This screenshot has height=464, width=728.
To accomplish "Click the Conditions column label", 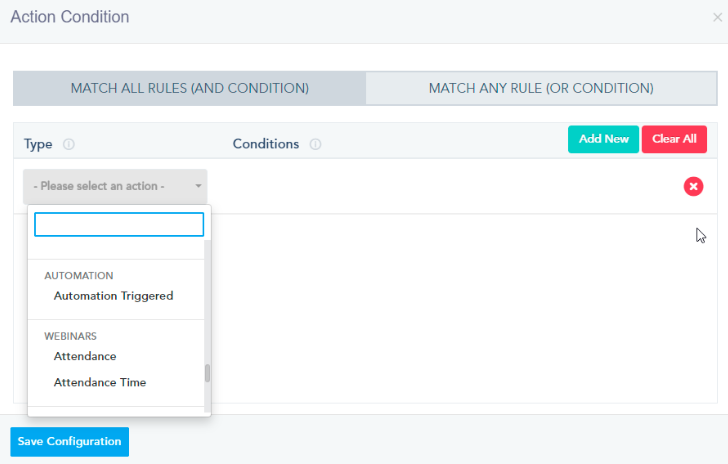I will 266,144.
